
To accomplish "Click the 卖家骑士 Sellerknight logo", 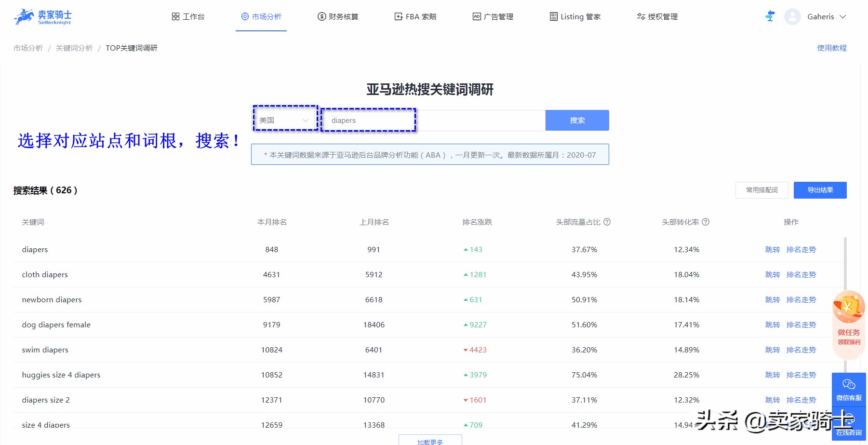I will (x=42, y=16).
